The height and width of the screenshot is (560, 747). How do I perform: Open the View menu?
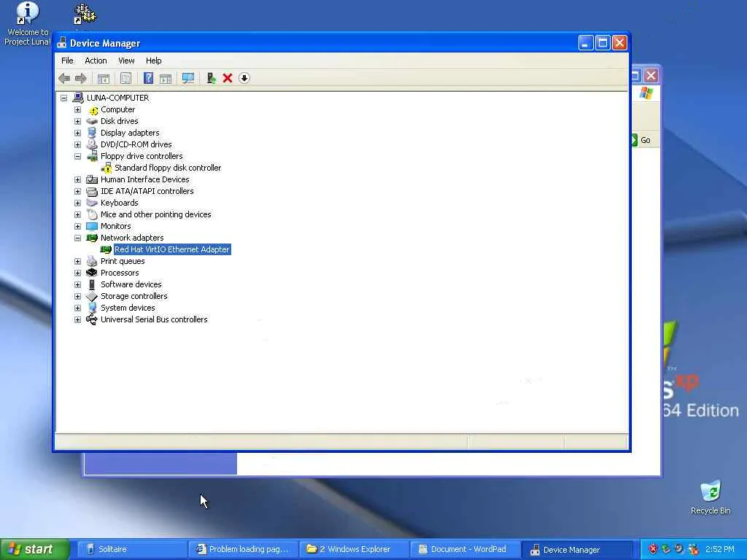tap(126, 61)
